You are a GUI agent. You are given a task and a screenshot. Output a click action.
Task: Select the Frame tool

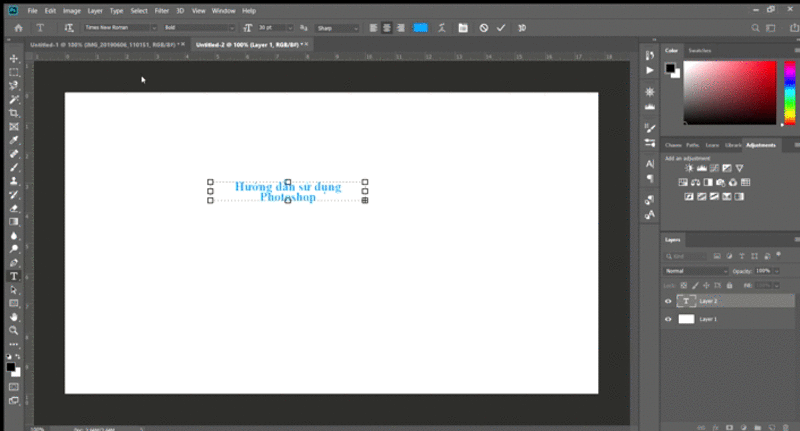(14, 126)
